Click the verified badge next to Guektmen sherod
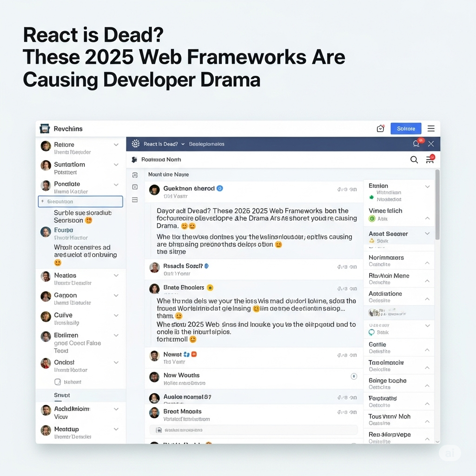476x476 pixels. click(x=219, y=188)
